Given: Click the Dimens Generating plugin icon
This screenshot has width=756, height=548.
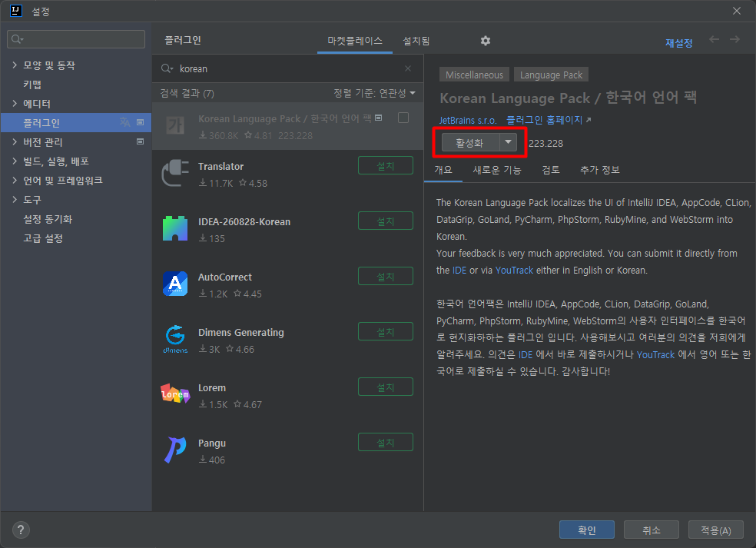Looking at the screenshot, I should tap(175, 339).
